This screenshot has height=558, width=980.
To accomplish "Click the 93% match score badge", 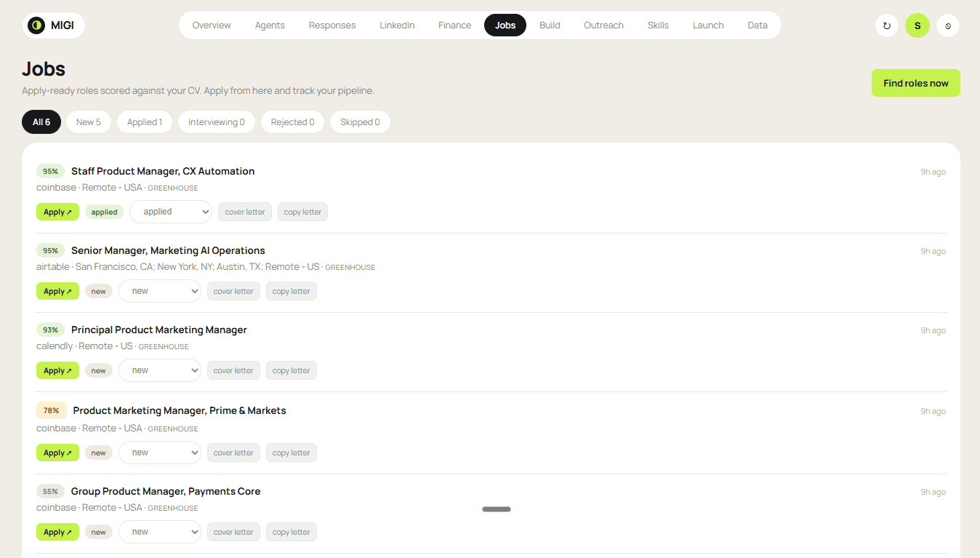I will (x=50, y=330).
